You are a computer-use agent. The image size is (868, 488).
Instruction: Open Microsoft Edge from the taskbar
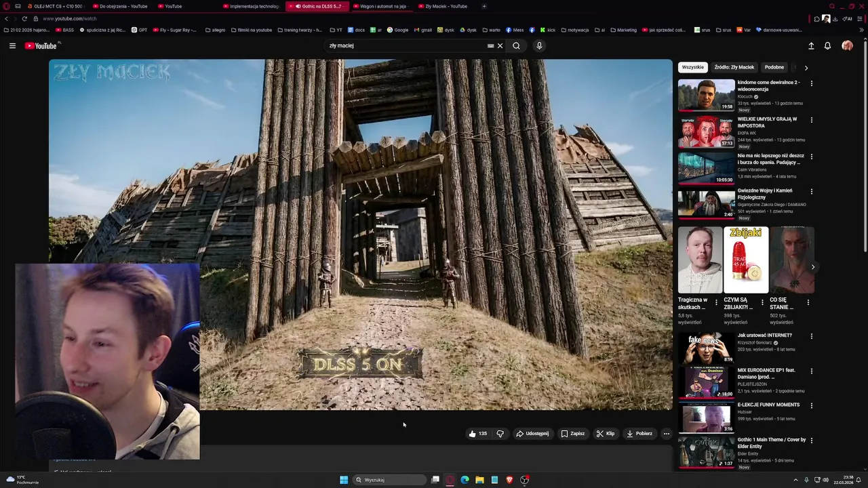tap(465, 480)
